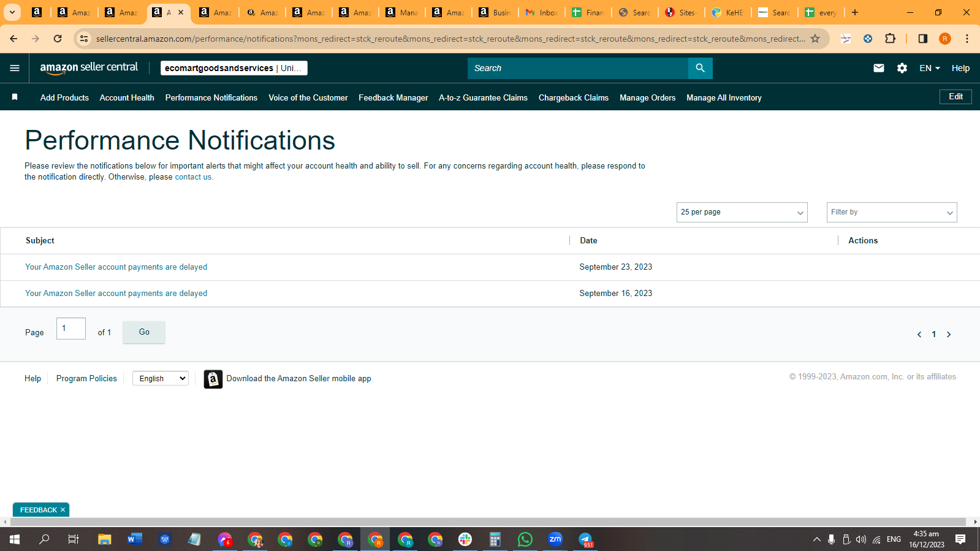980x551 pixels.
Task: Open Slack from taskbar
Action: tap(465, 539)
